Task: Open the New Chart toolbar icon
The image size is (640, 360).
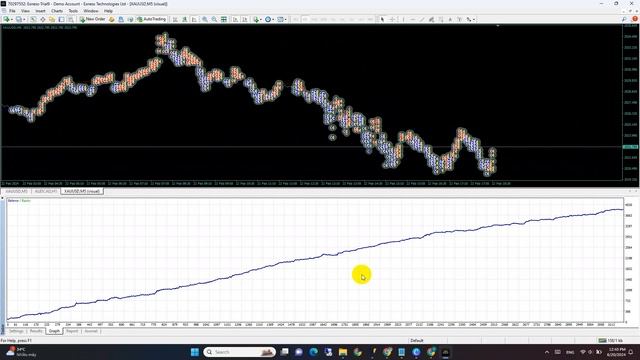Action: [7, 19]
